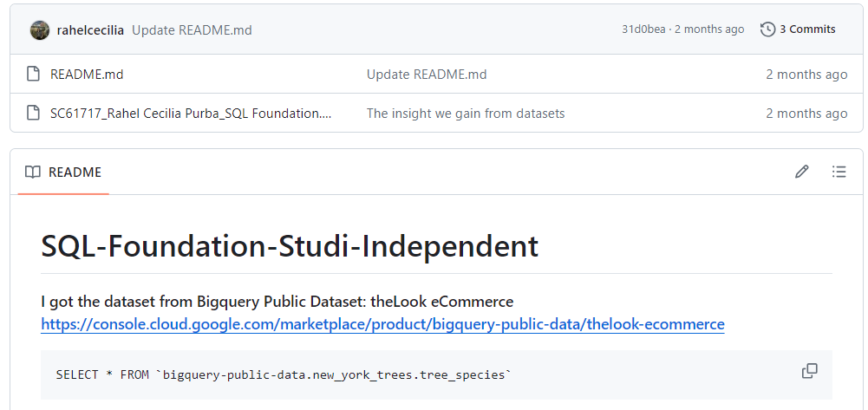The height and width of the screenshot is (410, 868).
Task: Click rahelcecilia's avatar image
Action: (40, 29)
